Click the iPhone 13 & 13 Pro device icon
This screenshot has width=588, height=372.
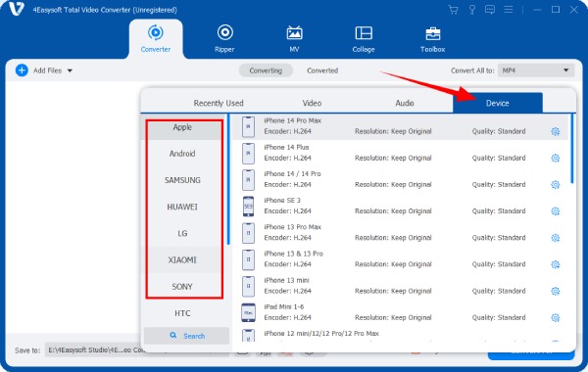(x=248, y=259)
